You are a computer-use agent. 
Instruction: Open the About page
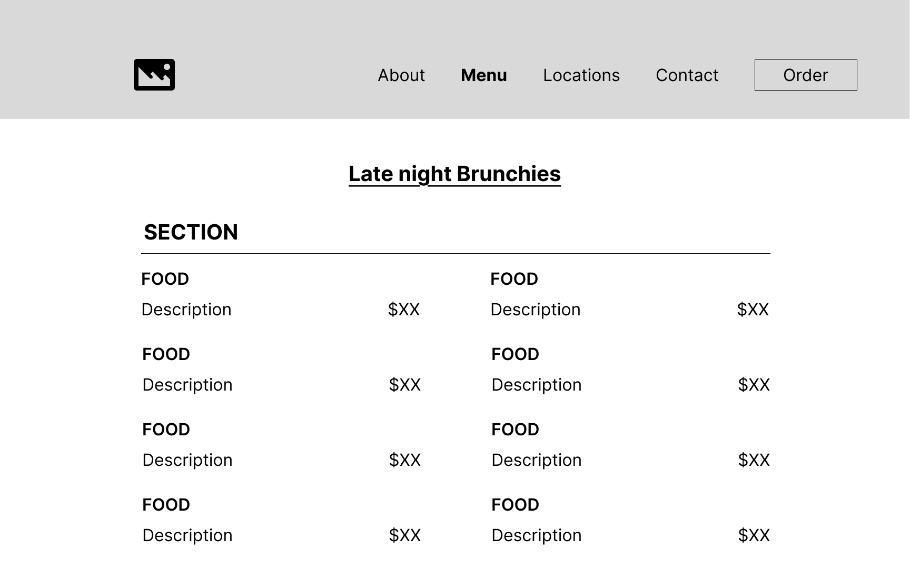pyautogui.click(x=401, y=75)
